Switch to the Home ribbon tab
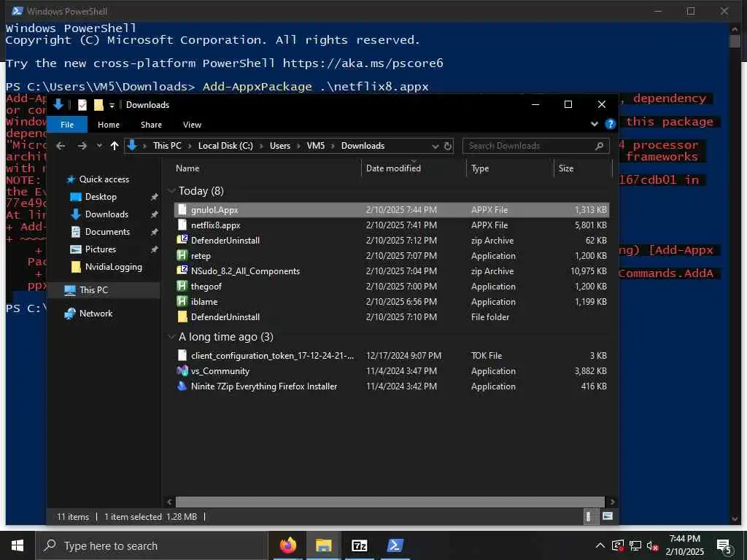Image resolution: width=747 pixels, height=560 pixels. (109, 125)
